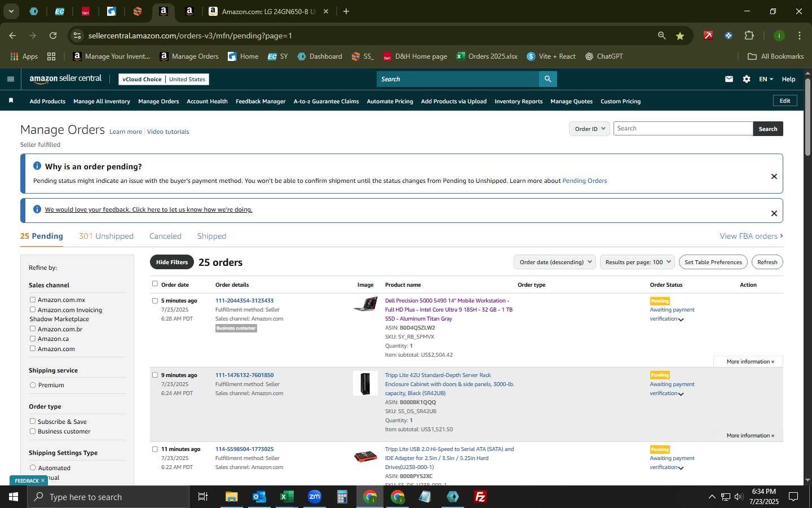Open the Outlook taskbar icon
Viewport: 812px width, 508px height.
[x=259, y=497]
